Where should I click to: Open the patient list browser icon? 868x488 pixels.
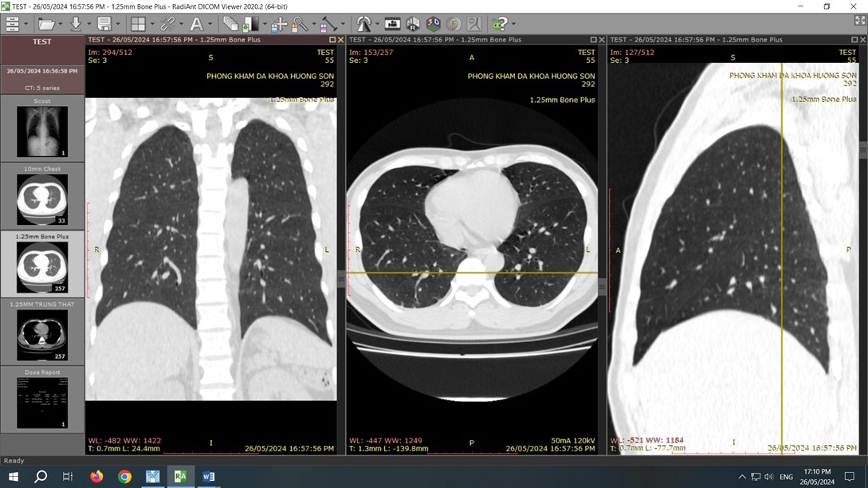12,24
